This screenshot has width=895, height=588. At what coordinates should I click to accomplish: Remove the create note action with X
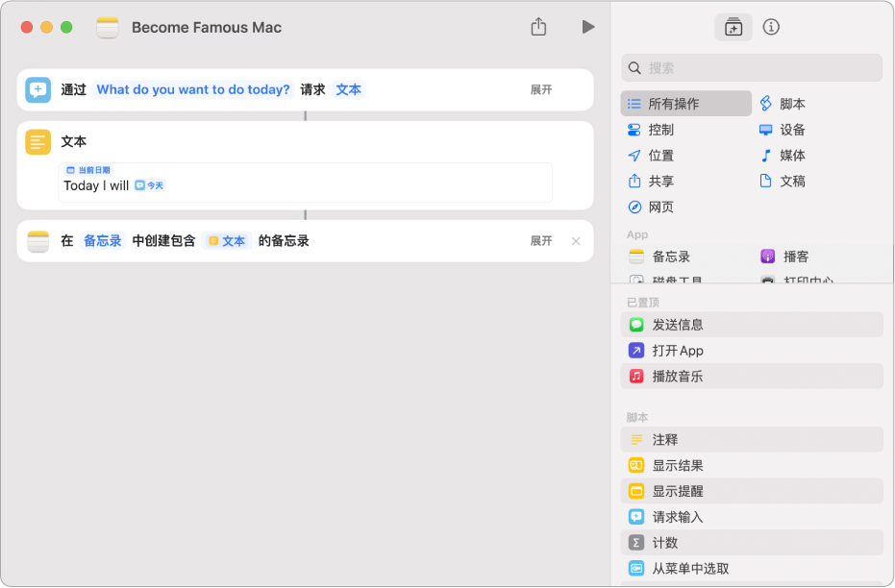coord(576,241)
